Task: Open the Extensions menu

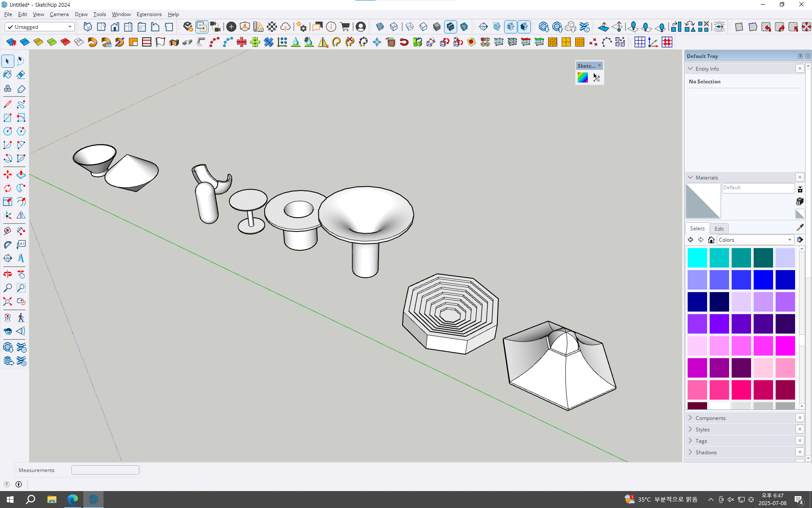Action: 149,14
